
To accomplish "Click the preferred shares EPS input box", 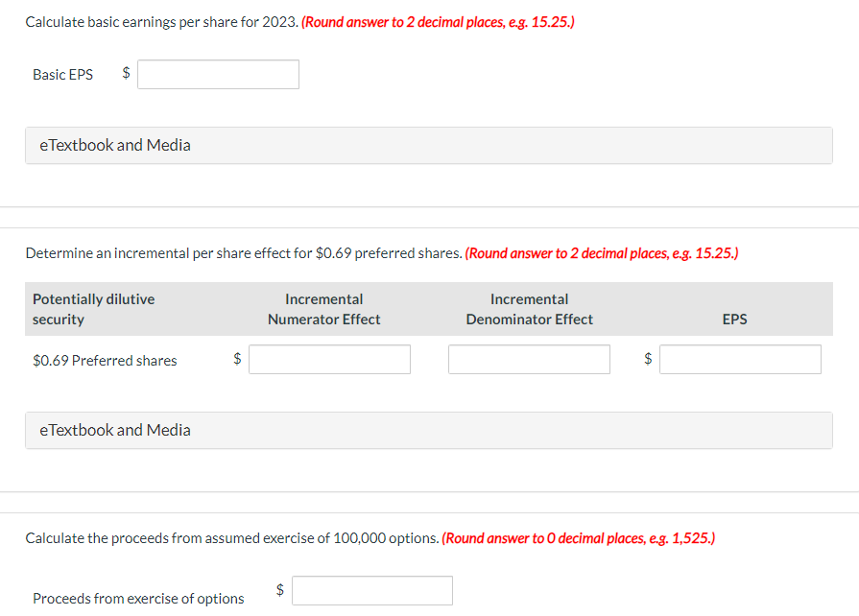I will coord(740,359).
